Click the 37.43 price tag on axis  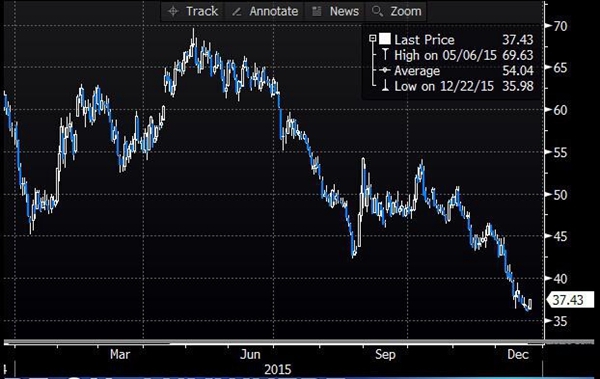(571, 300)
